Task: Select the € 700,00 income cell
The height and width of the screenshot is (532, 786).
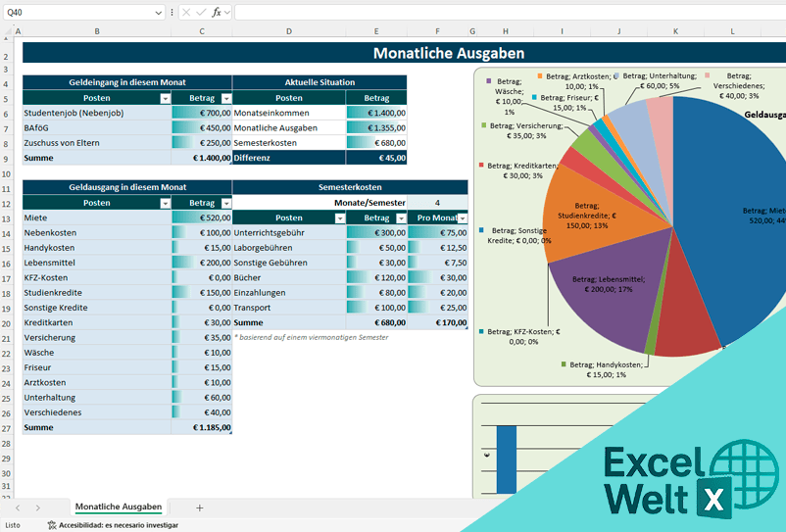Action: [202, 113]
